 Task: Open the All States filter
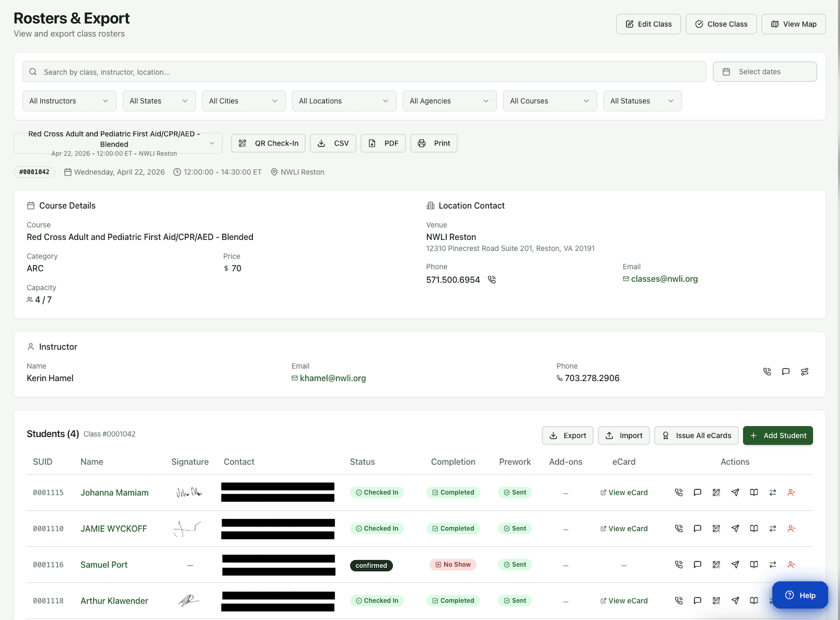tap(158, 101)
